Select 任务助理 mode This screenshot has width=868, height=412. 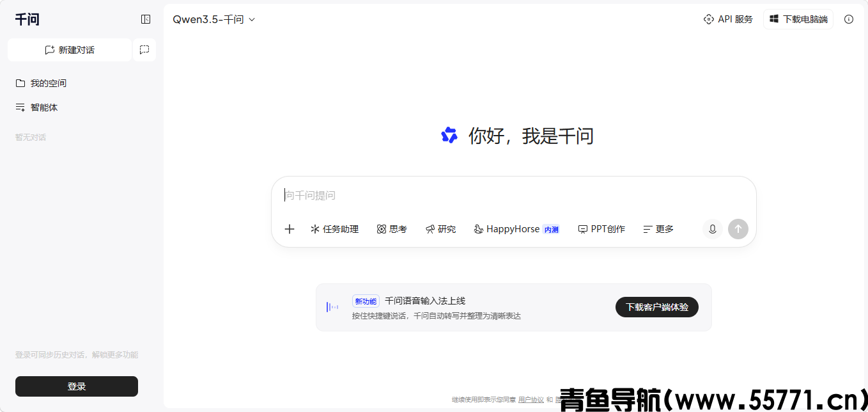click(x=334, y=229)
